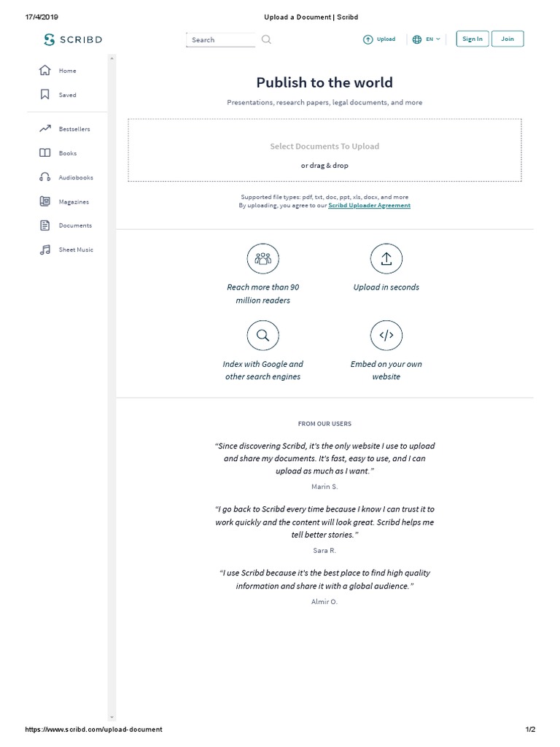Open Bestsellers via trending arrow icon
The image size is (560, 747).
pos(44,129)
